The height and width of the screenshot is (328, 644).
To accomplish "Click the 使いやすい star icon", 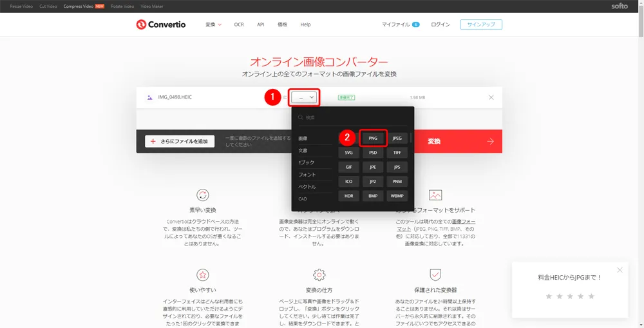I will pyautogui.click(x=202, y=275).
